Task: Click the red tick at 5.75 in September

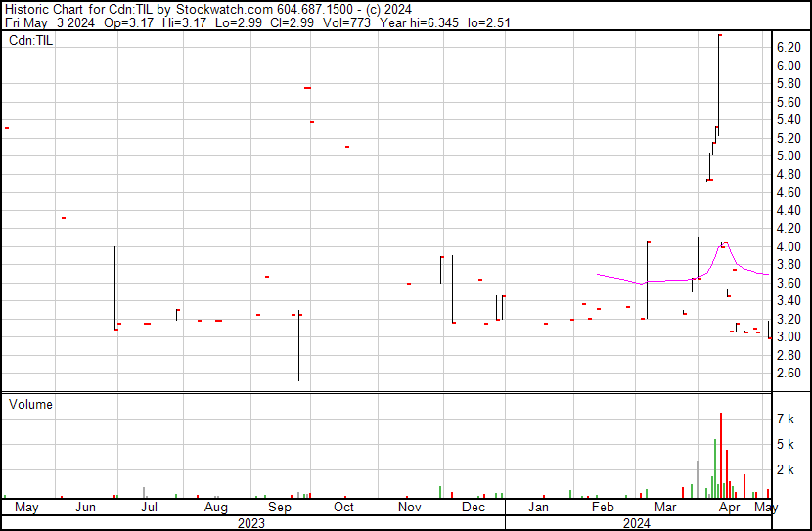Action: click(x=307, y=88)
